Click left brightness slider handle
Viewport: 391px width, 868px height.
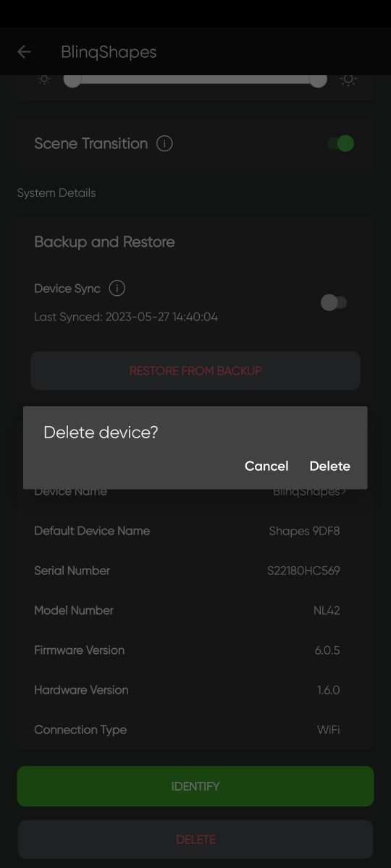(72, 80)
